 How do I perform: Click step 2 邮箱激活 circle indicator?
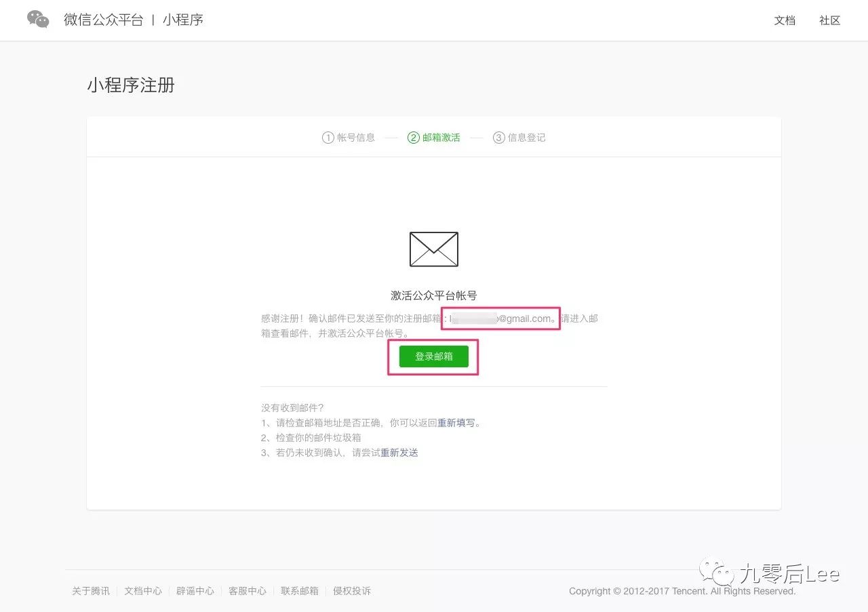(414, 137)
